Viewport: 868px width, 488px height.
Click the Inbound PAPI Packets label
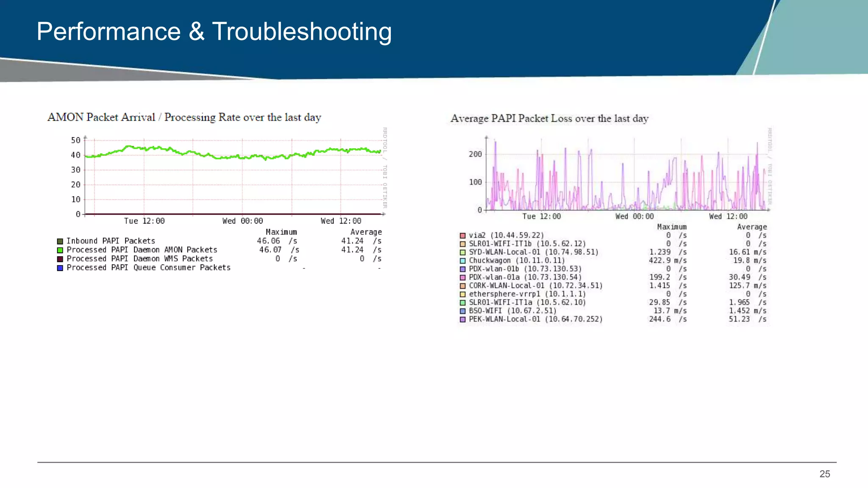[x=111, y=241]
